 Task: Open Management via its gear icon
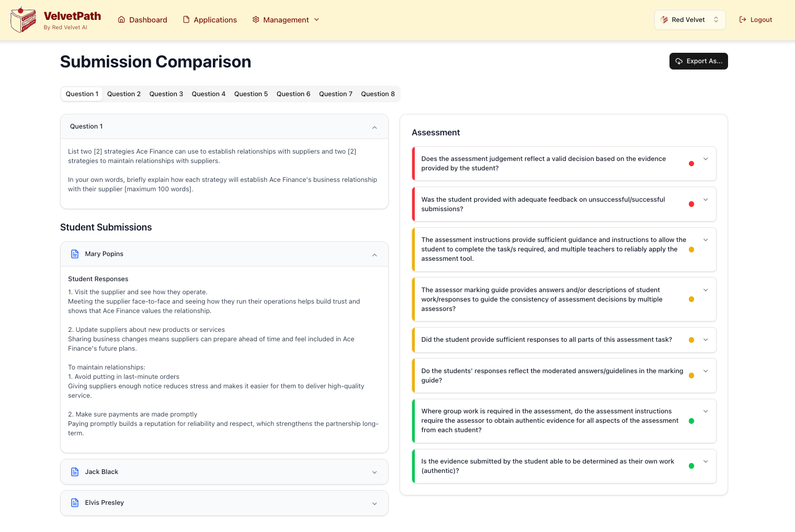click(x=256, y=19)
